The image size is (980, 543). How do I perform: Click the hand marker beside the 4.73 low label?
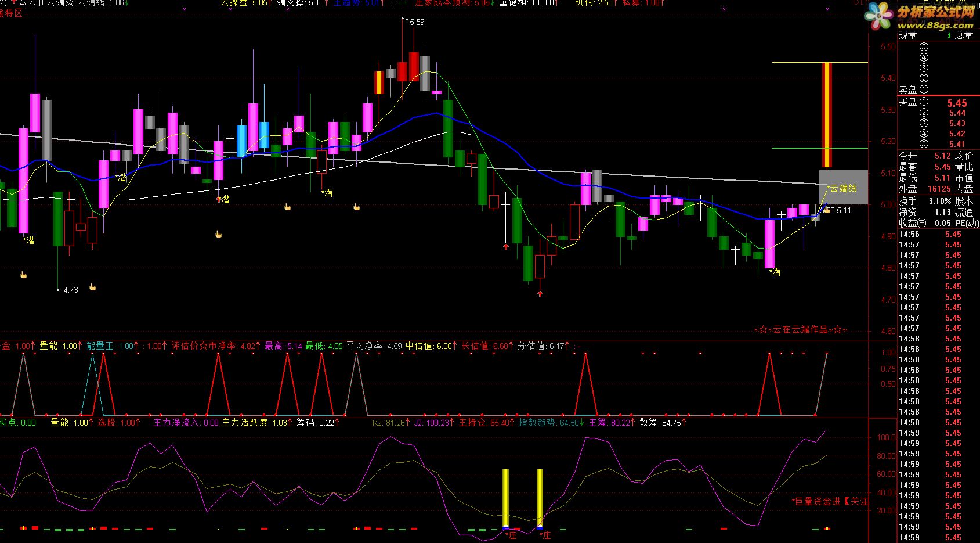pos(92,287)
